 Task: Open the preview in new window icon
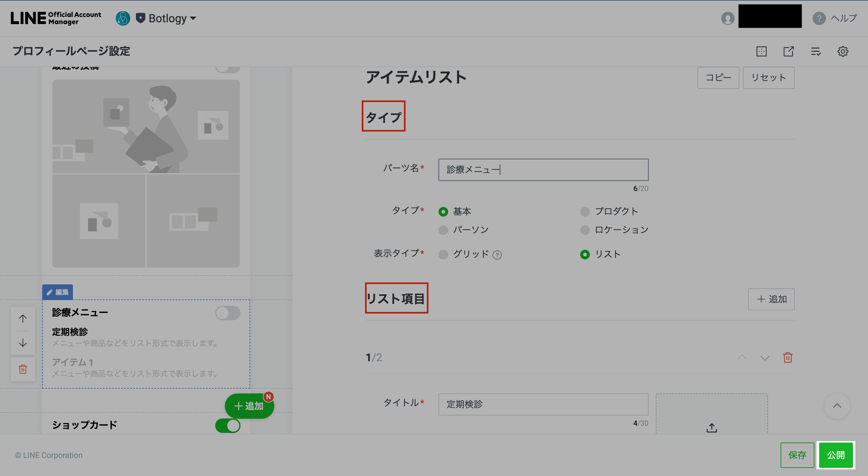(x=788, y=52)
